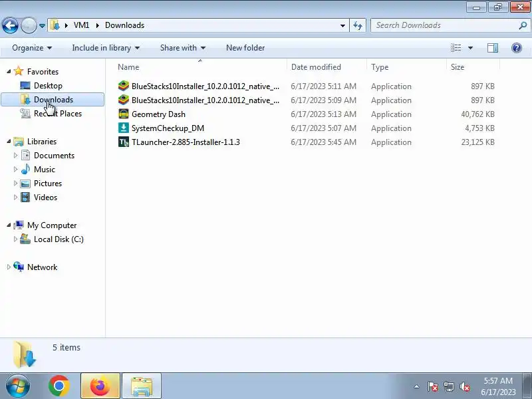Click the Local Disk (C:) drive icon
This screenshot has height=399, width=532.
[25, 239]
